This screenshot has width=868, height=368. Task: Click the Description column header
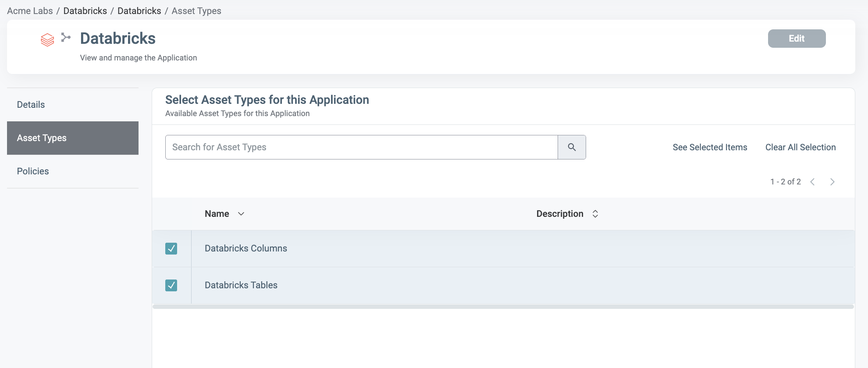point(560,214)
